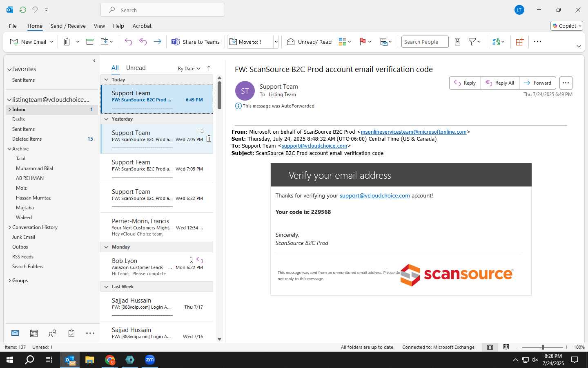This screenshot has width=588, height=368.
Task: Click zoom in plus in status bar
Action: (x=566, y=347)
